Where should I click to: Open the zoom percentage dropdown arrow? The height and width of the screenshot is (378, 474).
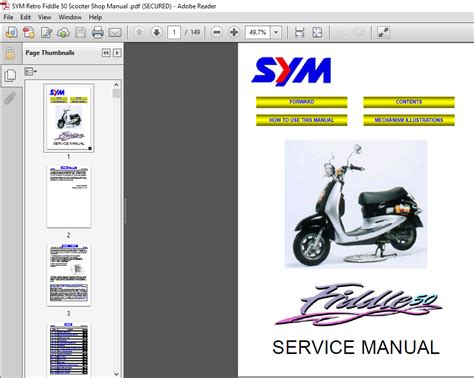click(276, 32)
